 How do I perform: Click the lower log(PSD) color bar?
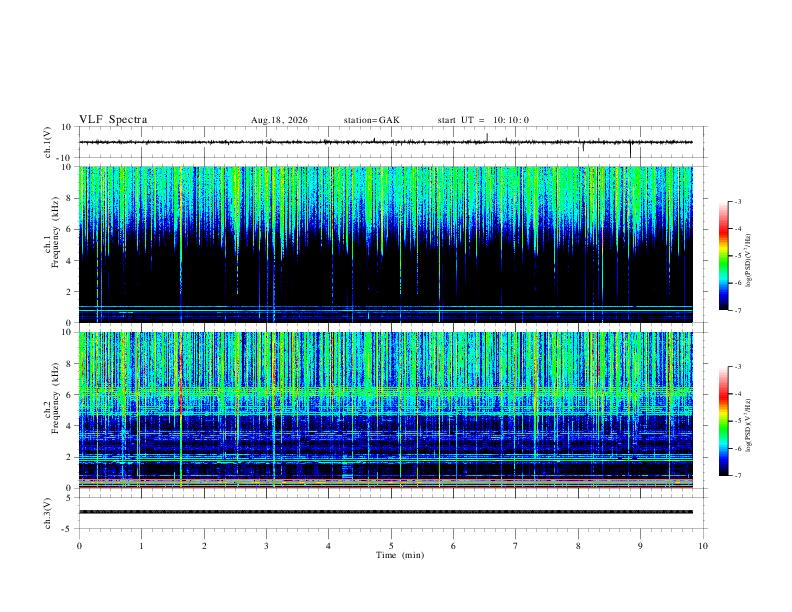(723, 421)
